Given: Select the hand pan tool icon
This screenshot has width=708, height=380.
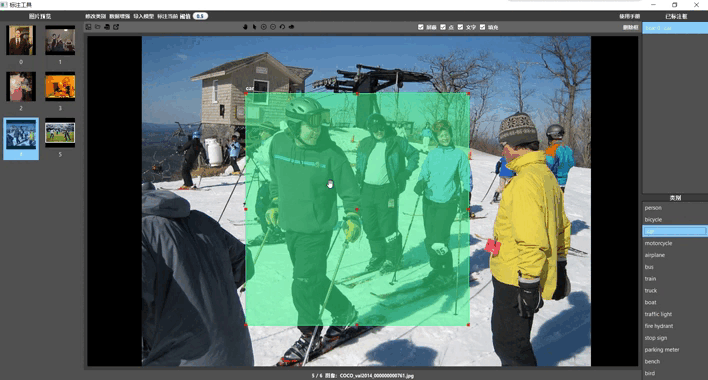Looking at the screenshot, I should pyautogui.click(x=245, y=27).
